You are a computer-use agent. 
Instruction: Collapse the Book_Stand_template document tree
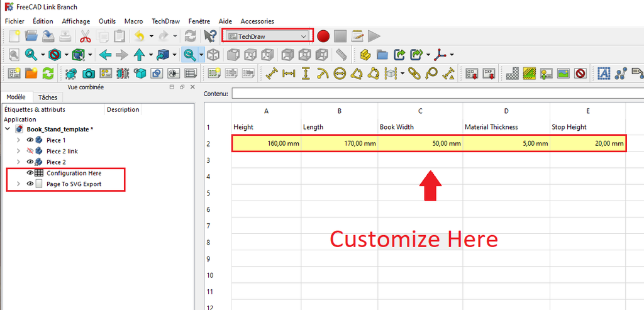click(x=8, y=129)
